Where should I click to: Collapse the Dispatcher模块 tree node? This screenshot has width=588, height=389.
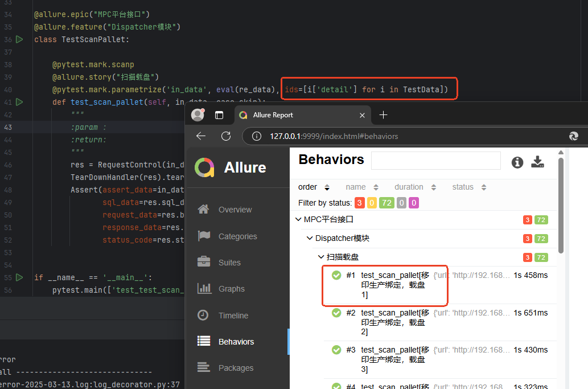[x=310, y=238]
